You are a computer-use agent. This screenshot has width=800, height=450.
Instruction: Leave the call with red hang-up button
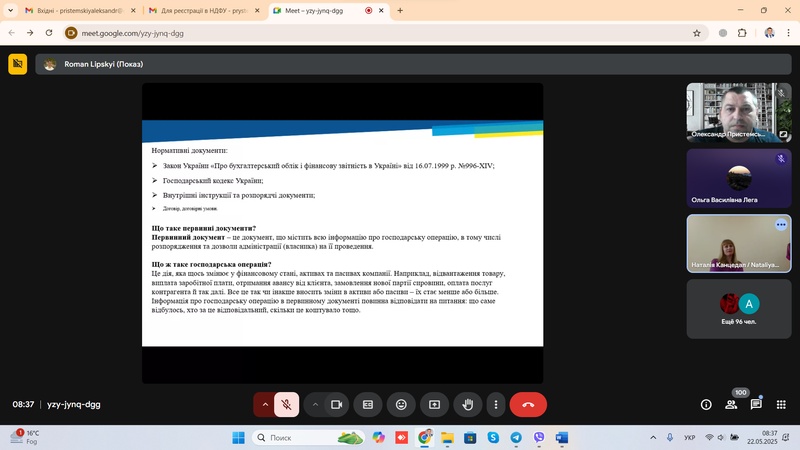coord(528,405)
